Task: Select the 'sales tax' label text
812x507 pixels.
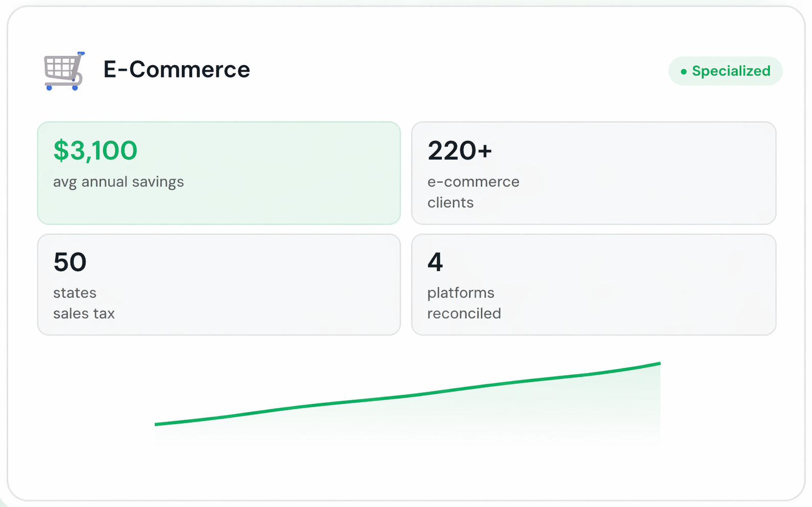Action: point(84,314)
